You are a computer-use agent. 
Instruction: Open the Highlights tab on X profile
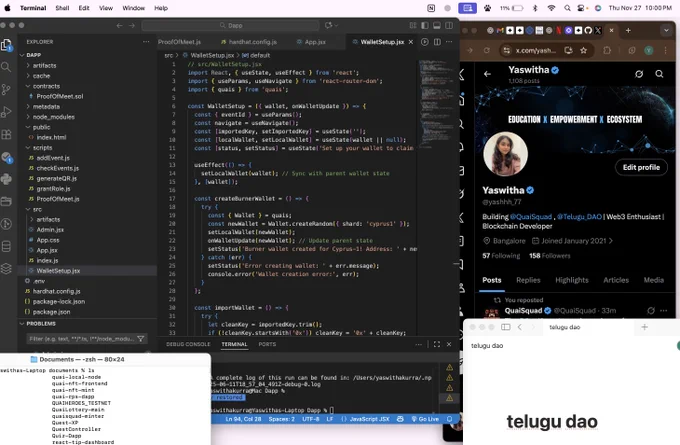tap(572, 280)
